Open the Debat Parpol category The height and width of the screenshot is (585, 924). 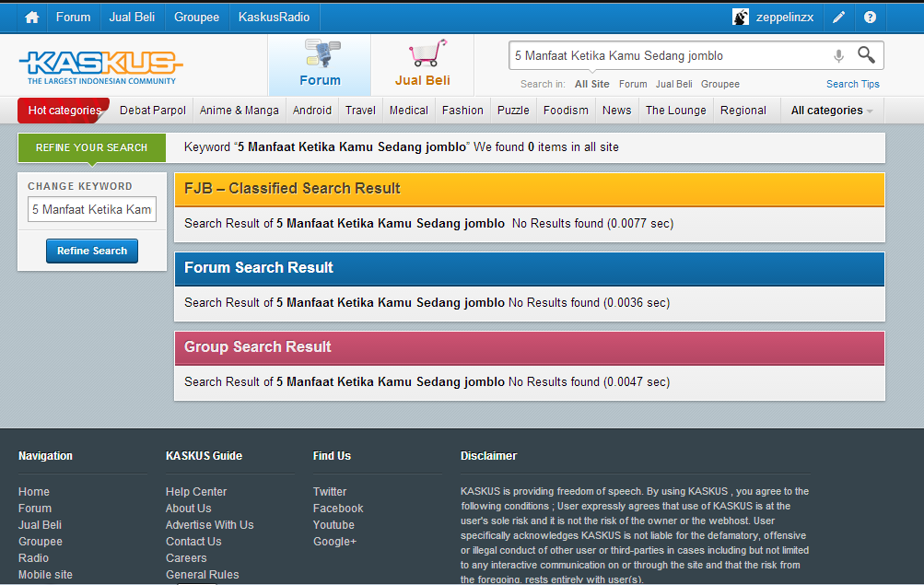pos(153,111)
